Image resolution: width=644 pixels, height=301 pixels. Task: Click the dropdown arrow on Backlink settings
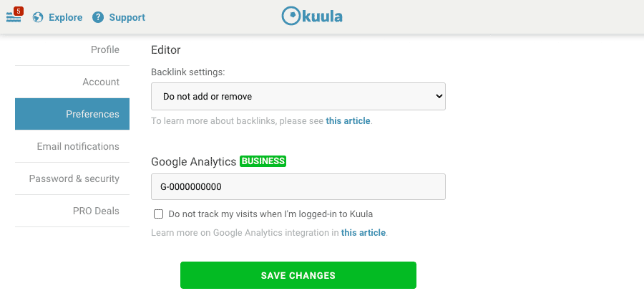click(439, 97)
